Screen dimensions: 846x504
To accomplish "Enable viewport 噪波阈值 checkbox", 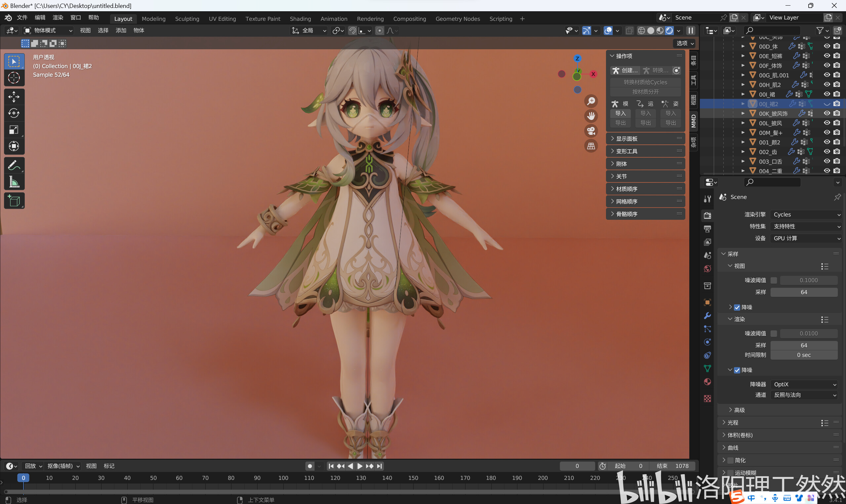I will (774, 280).
